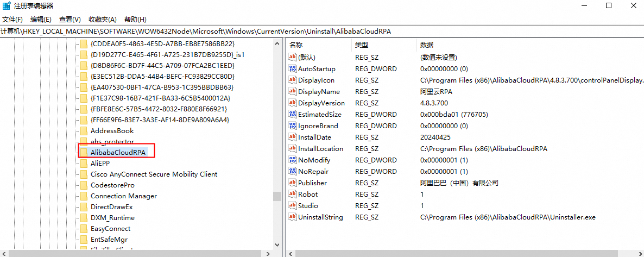Select the AlibabaCloudRPA folder icon
Viewport: 644px width, 257px height.
pos(84,153)
